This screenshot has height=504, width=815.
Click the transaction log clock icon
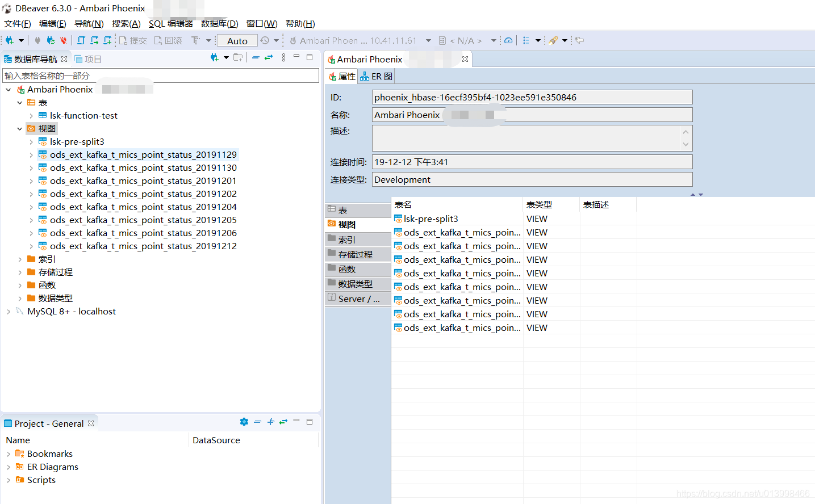265,40
